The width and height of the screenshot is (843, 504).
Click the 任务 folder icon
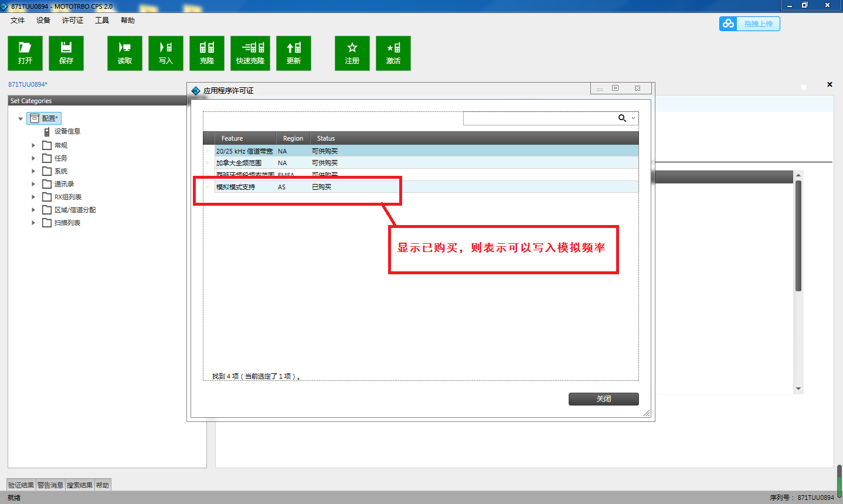coord(47,158)
